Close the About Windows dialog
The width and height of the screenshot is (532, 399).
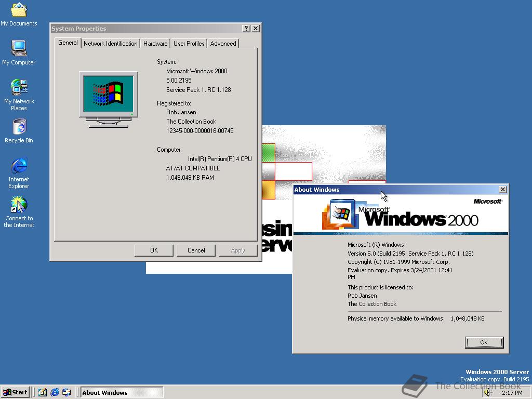[503, 189]
